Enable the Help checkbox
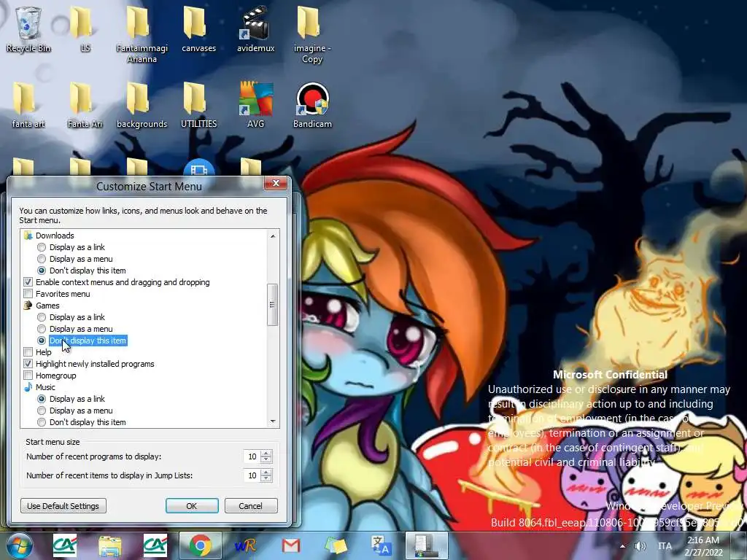This screenshot has width=747, height=560. coord(28,352)
